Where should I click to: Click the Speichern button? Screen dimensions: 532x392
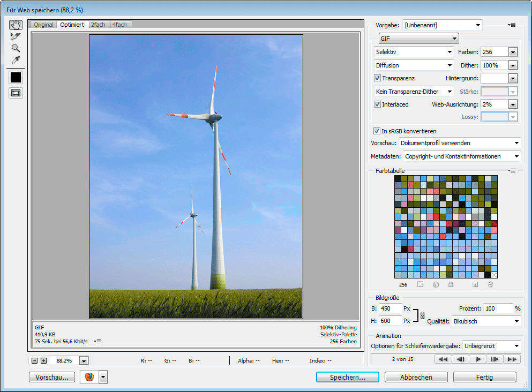tap(347, 377)
